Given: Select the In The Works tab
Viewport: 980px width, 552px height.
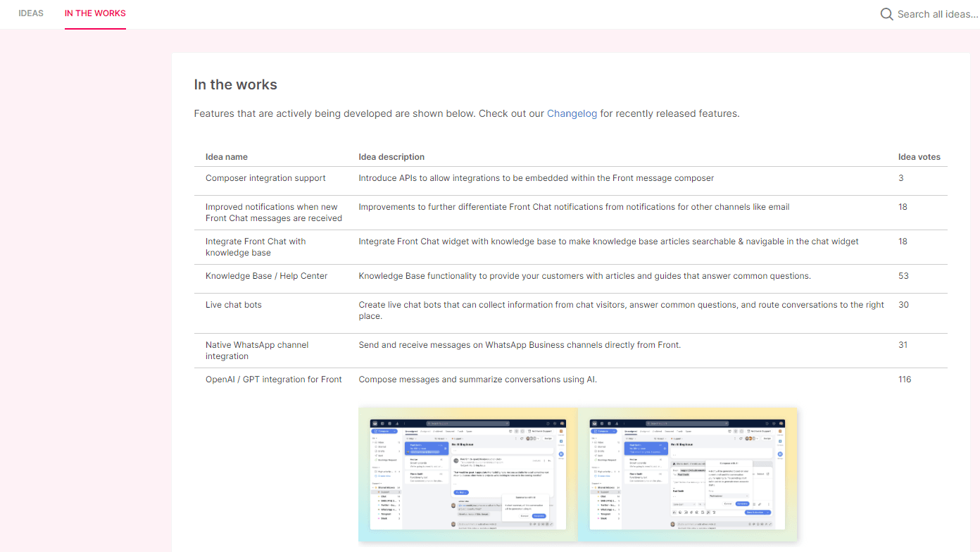Looking at the screenshot, I should click(95, 13).
